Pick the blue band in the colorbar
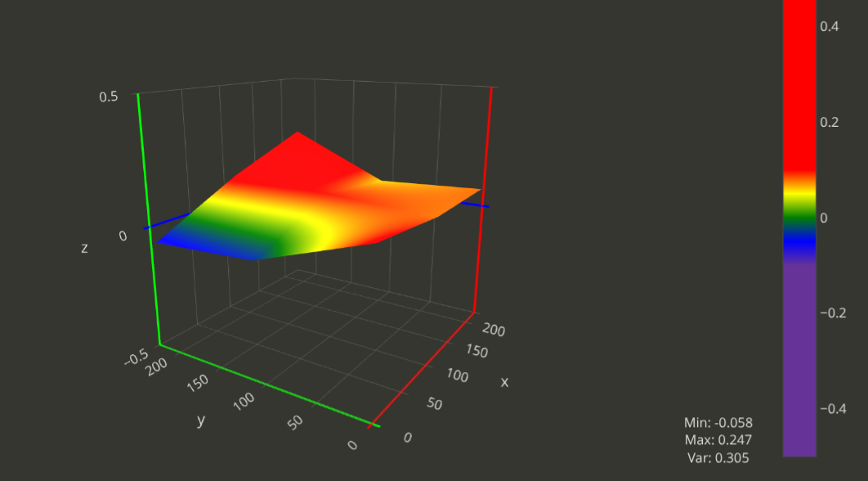 click(799, 239)
